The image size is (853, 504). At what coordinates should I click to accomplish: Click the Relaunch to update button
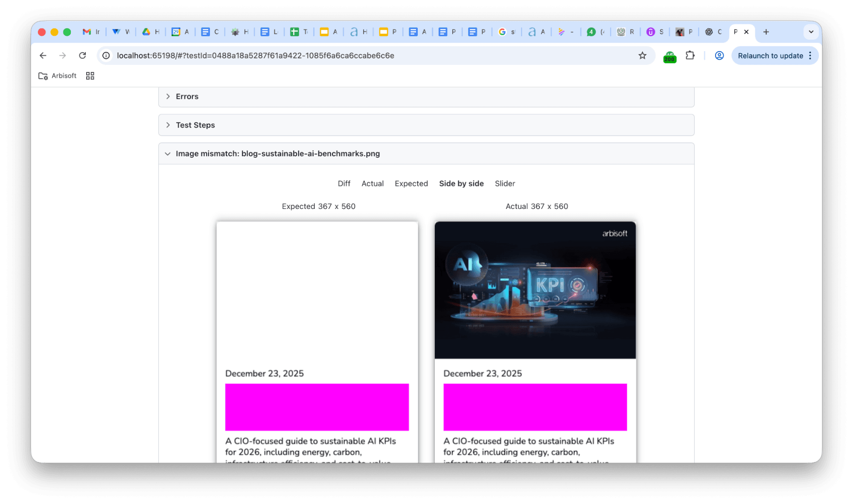point(770,55)
